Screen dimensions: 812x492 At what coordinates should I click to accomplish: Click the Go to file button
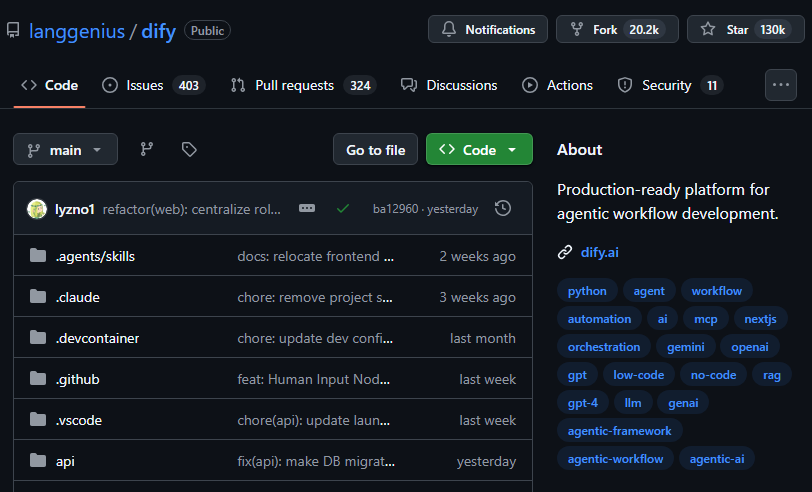(x=375, y=150)
